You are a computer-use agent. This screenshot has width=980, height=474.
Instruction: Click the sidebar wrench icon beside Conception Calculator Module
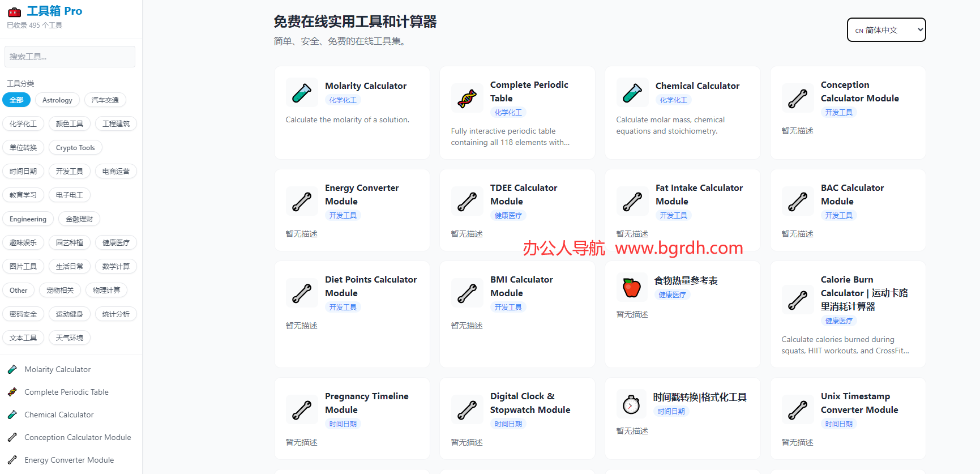[12, 437]
